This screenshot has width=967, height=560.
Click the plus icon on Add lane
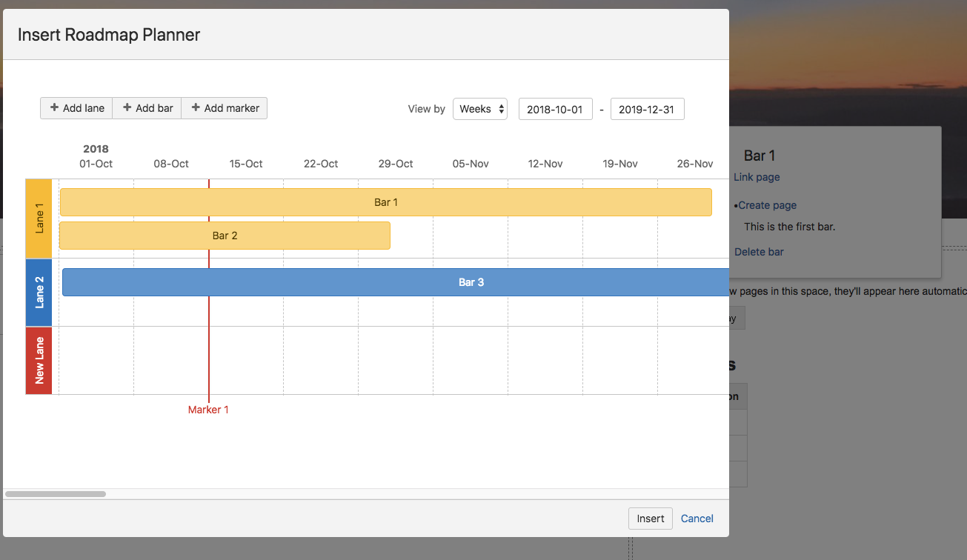tap(54, 108)
